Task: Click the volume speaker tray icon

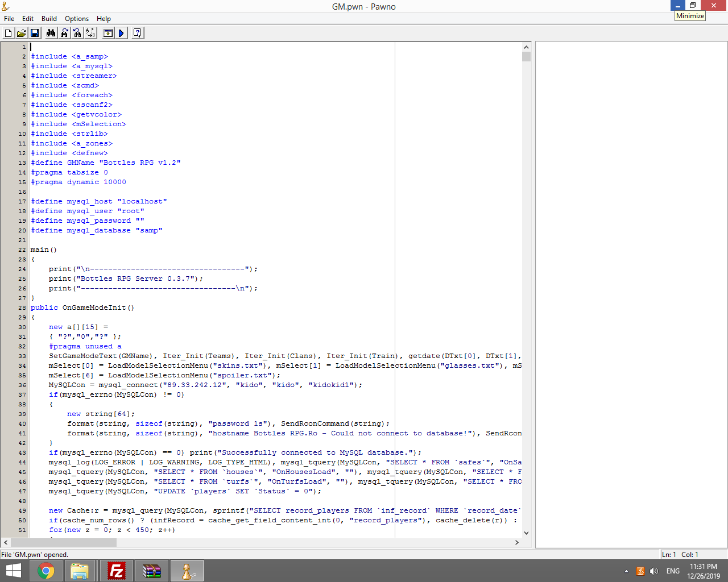Action: [x=653, y=571]
